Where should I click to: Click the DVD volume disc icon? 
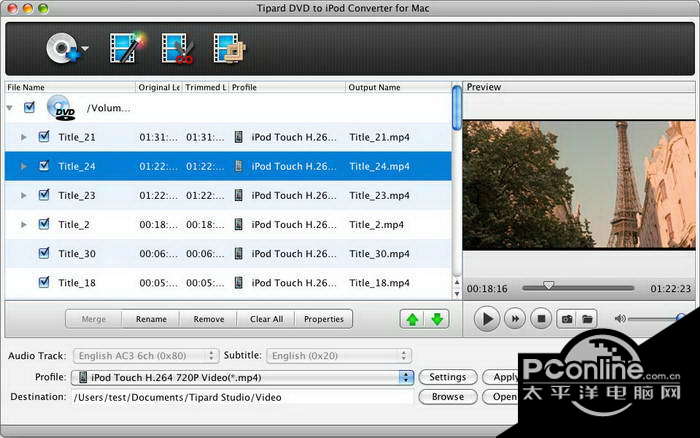click(61, 108)
